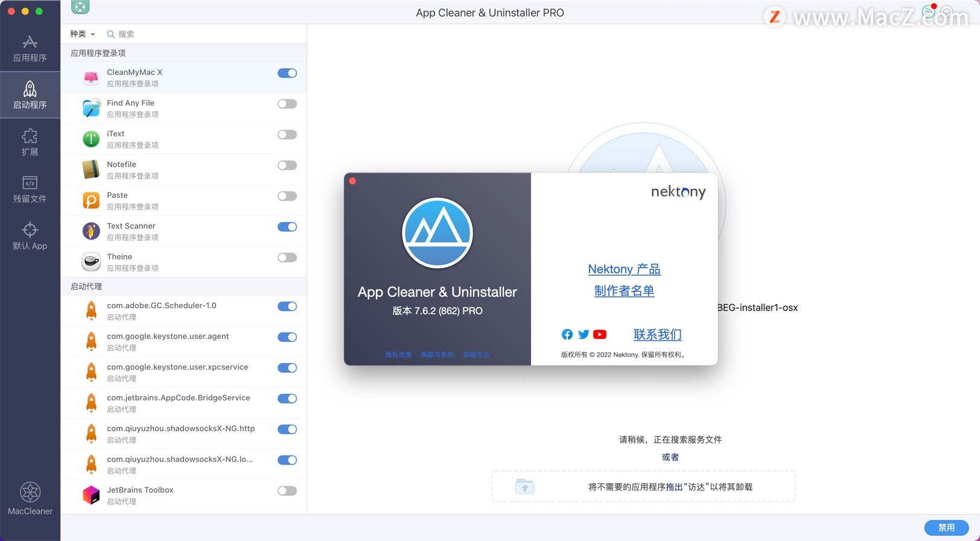Enable the Find Any File login item

click(287, 104)
